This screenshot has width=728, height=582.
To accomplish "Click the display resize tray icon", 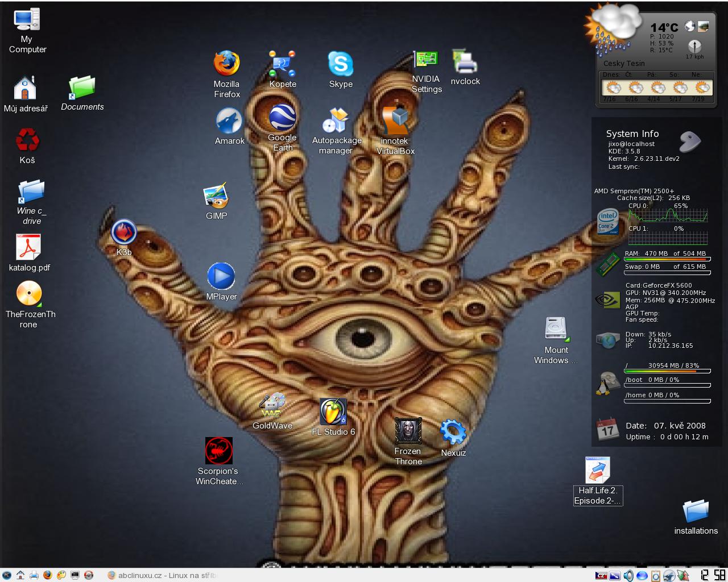I will coord(615,576).
